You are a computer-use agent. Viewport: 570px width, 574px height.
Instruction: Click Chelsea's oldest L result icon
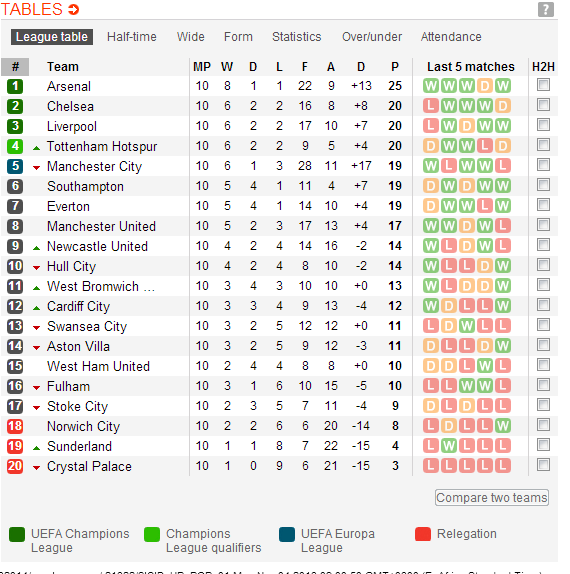coord(431,106)
